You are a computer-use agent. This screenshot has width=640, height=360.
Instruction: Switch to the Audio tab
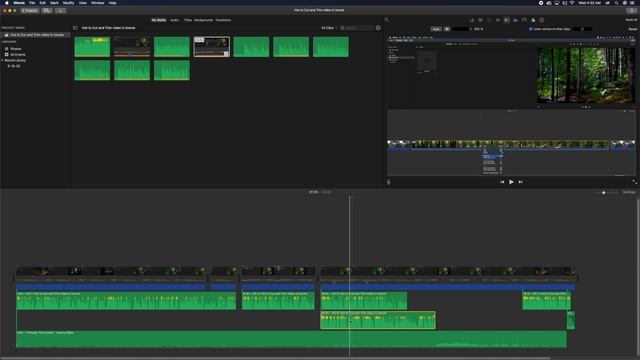[175, 20]
